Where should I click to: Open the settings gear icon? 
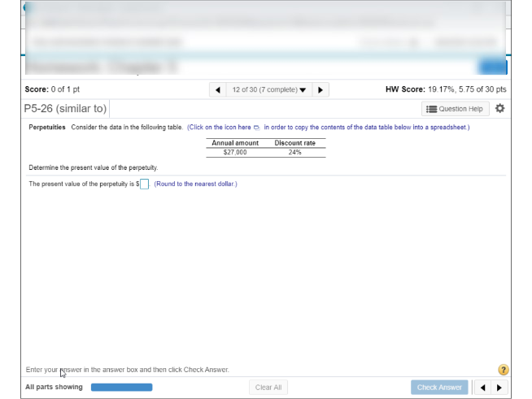[499, 108]
